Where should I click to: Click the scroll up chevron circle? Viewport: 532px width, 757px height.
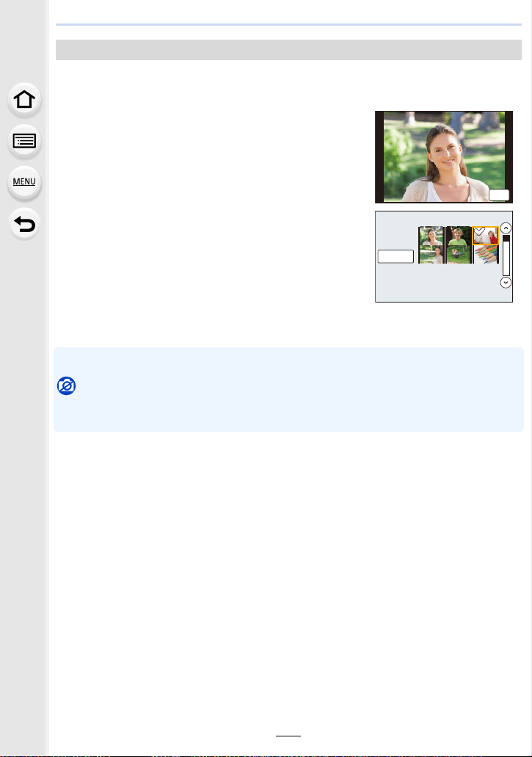(x=506, y=228)
